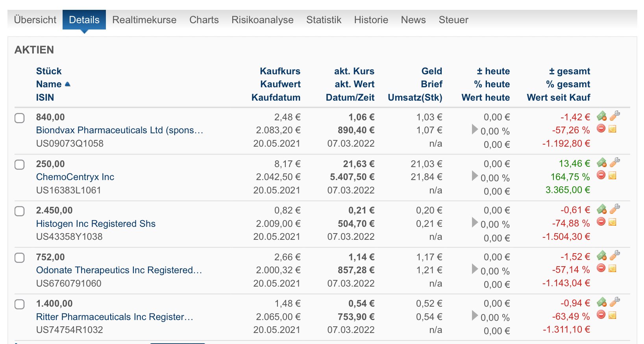This screenshot has height=344, width=644.
Task: Click the wrench edit icon for Ritter Pharmaceuticals
Action: coord(614,302)
